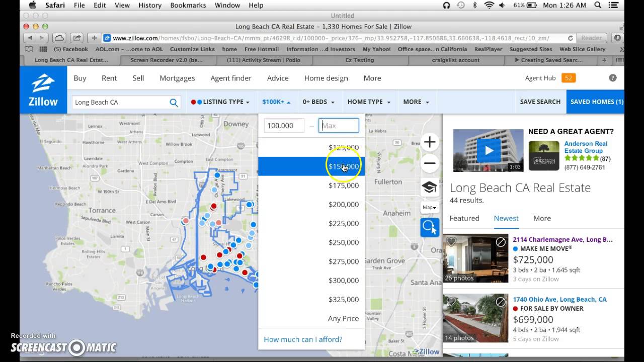
Task: Hide the Ohio Ave listing with the circle-slash icon
Action: 501,302
